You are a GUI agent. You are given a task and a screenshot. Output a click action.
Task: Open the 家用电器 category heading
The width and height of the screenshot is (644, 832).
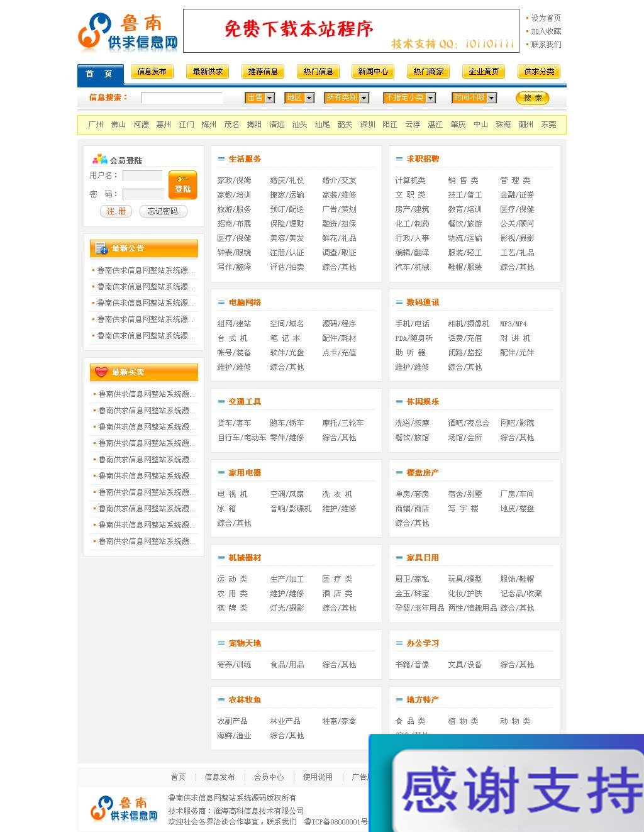tap(245, 473)
